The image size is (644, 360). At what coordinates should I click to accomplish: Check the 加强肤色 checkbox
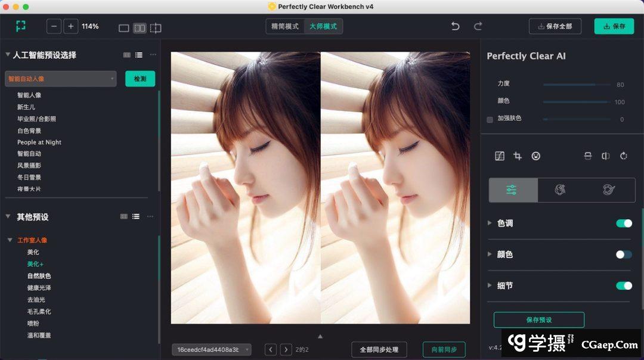490,119
